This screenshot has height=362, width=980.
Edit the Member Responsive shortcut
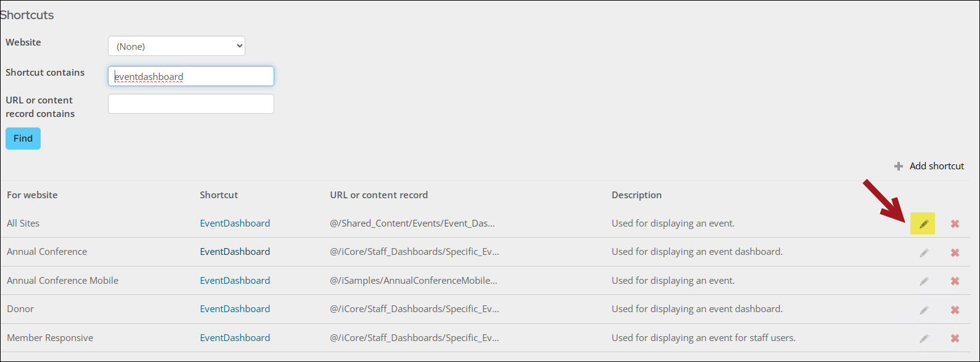[x=923, y=339]
